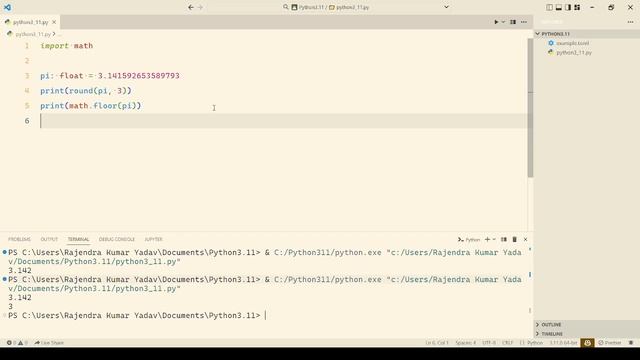
Task: Expand the command center dropdown chevron
Action: click(447, 7)
